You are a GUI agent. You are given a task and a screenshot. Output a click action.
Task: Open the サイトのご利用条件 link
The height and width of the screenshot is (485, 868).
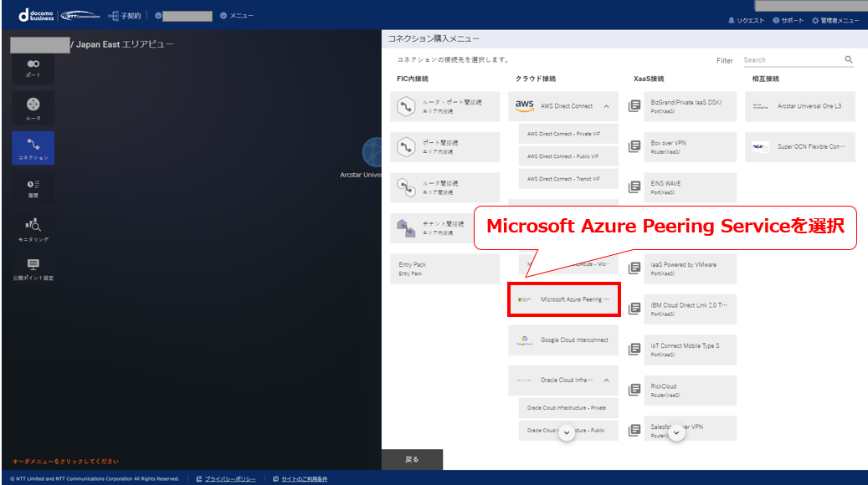305,479
